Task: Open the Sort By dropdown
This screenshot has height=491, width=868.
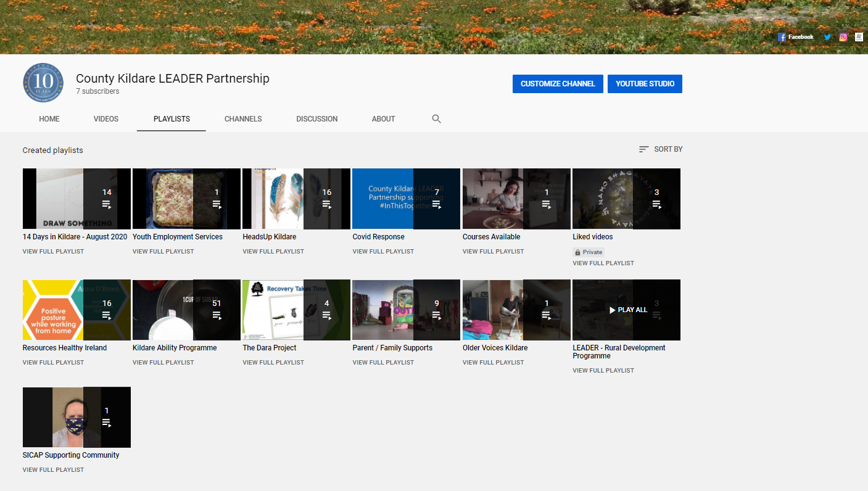Action: pos(661,149)
